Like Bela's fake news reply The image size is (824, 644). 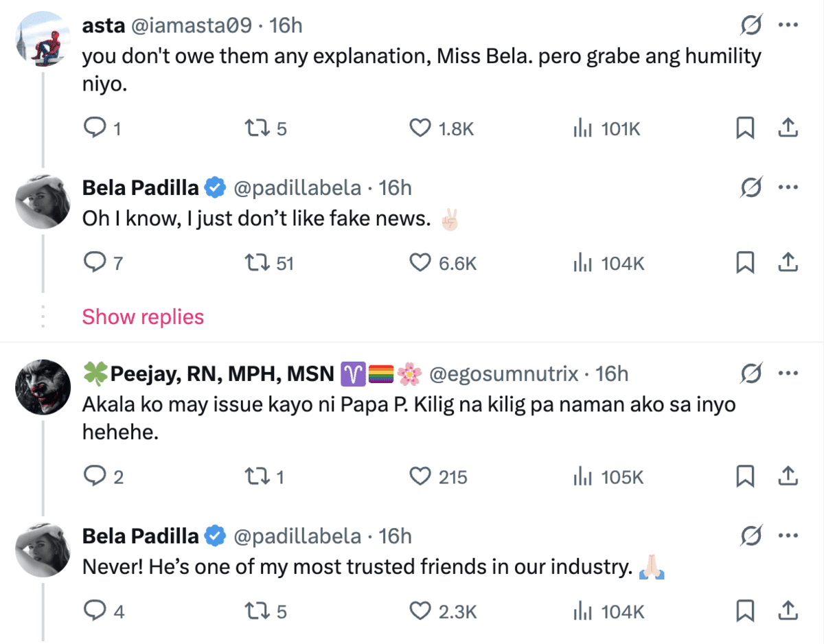tap(420, 262)
